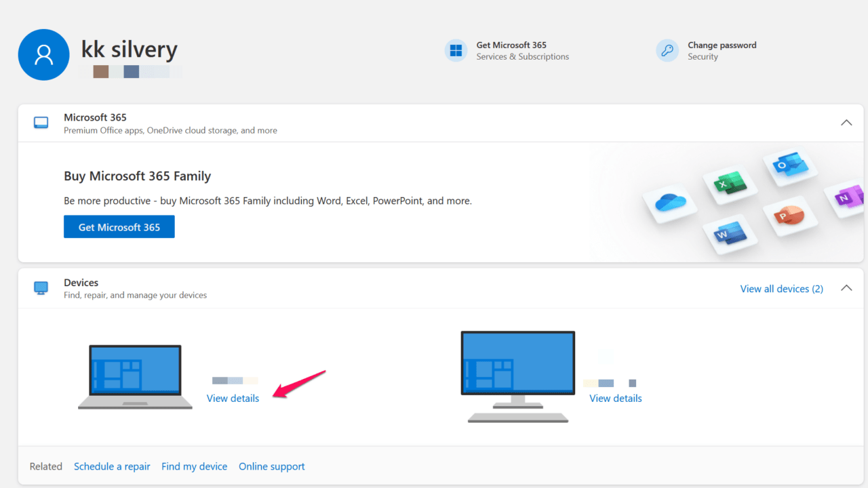Open the Find my device link
Viewport: 868px width, 488px height.
pos(195,466)
